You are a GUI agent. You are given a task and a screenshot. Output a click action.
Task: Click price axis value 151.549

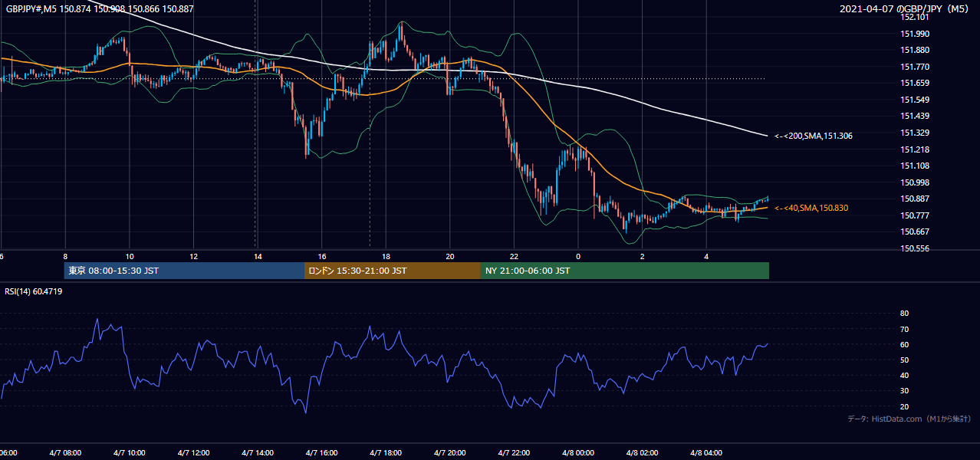point(914,100)
